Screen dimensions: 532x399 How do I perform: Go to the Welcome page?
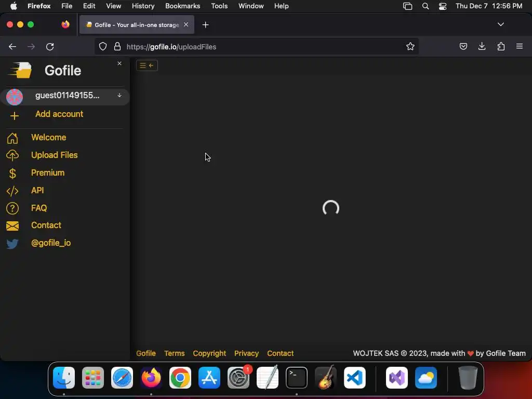pyautogui.click(x=48, y=137)
